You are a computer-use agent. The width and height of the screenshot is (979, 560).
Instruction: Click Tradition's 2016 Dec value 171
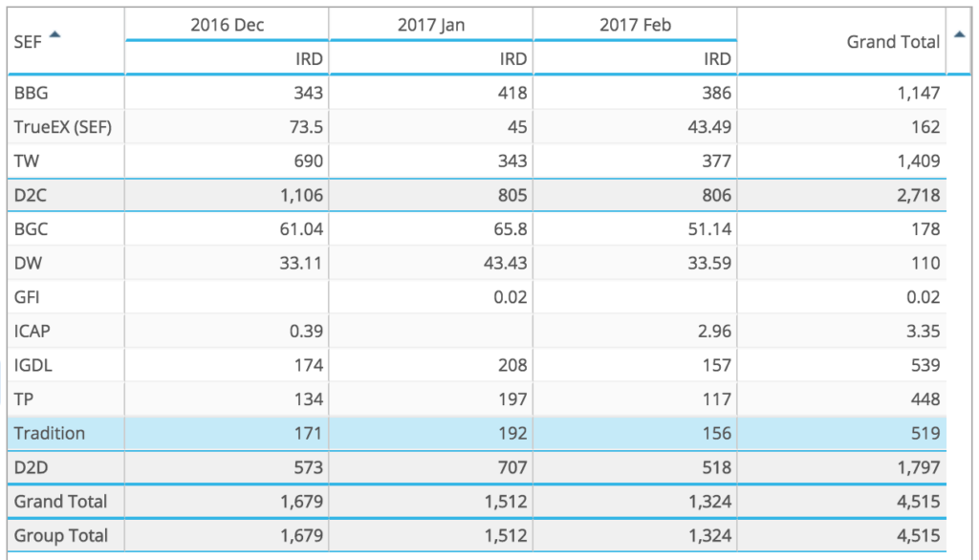309,433
